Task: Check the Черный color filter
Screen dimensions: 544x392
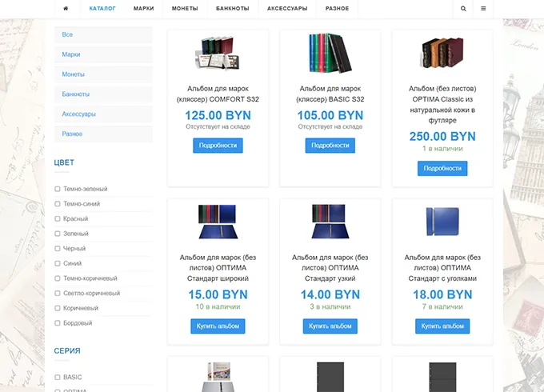Action: [58, 249]
